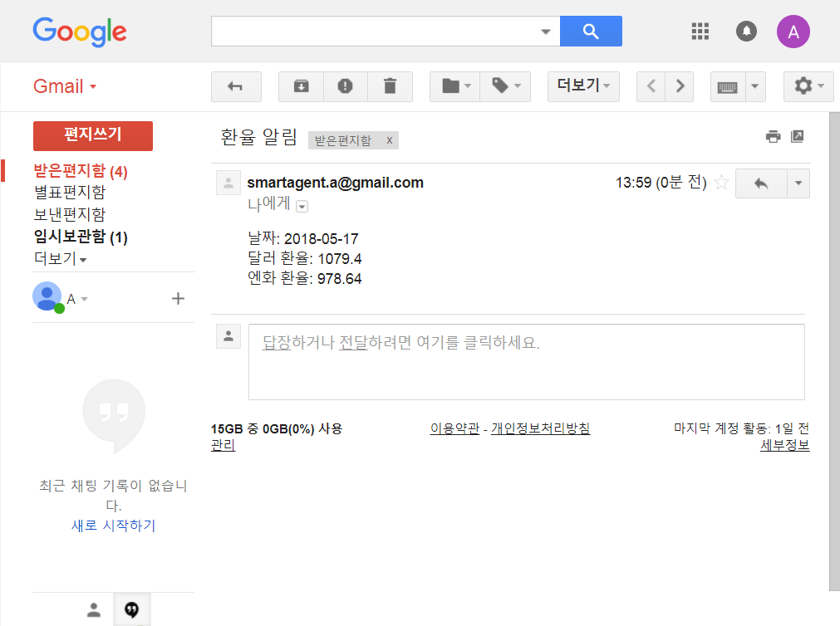Click the back to inbox arrow
840x626 pixels.
tap(236, 86)
